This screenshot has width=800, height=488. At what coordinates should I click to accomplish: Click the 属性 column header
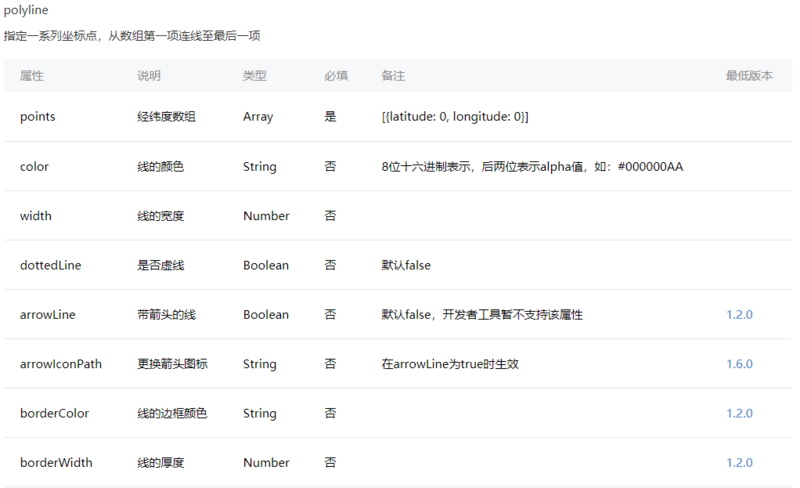pyautogui.click(x=32, y=76)
